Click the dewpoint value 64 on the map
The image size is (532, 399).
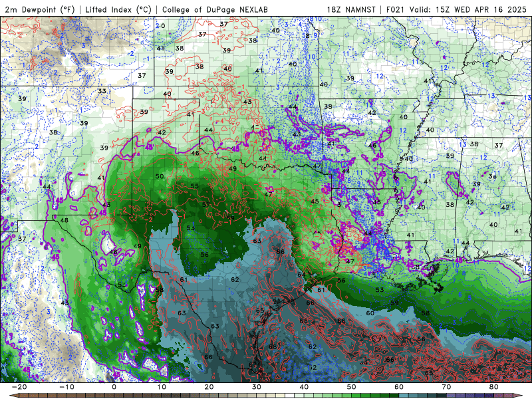301,274
